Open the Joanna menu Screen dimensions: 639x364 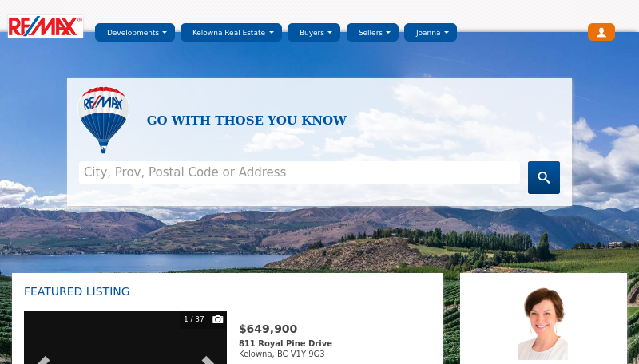tap(431, 33)
